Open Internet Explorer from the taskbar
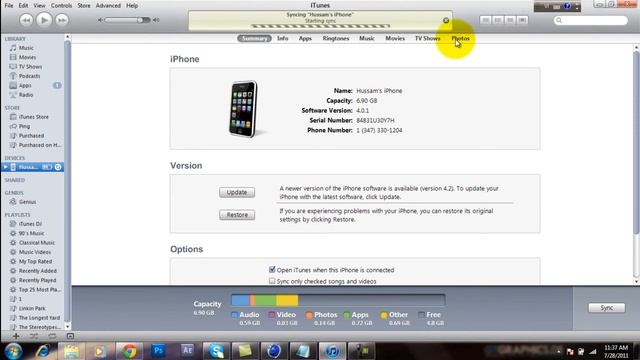This screenshot has height=360, width=640. [43, 351]
